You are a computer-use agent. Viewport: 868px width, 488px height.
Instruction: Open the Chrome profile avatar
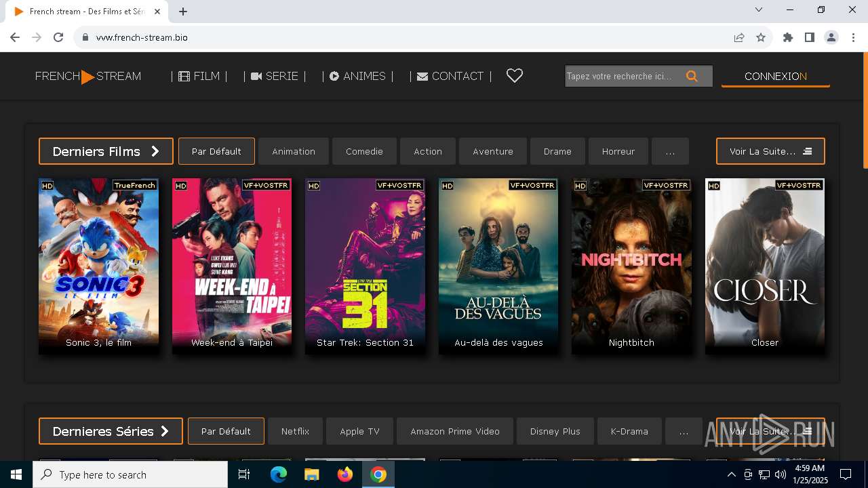point(831,37)
